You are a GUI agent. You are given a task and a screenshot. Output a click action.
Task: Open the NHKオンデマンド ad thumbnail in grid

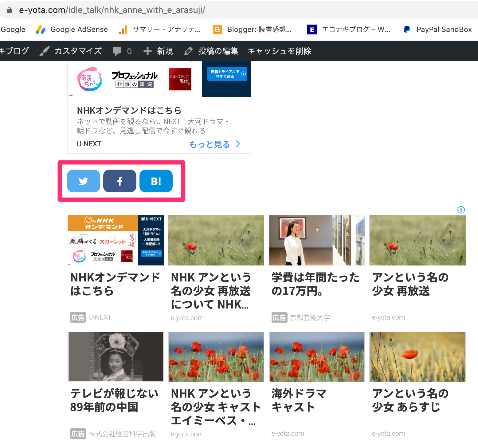[116, 240]
